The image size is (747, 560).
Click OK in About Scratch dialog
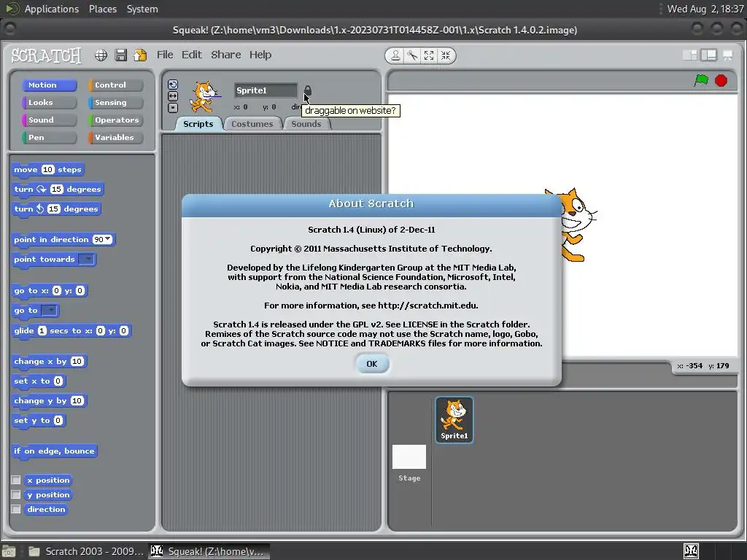(371, 364)
